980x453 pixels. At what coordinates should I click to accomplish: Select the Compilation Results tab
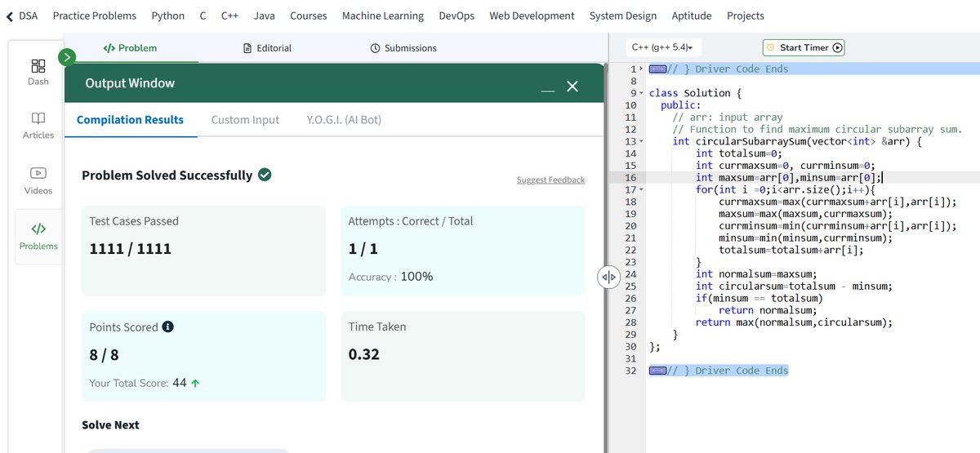click(x=130, y=120)
